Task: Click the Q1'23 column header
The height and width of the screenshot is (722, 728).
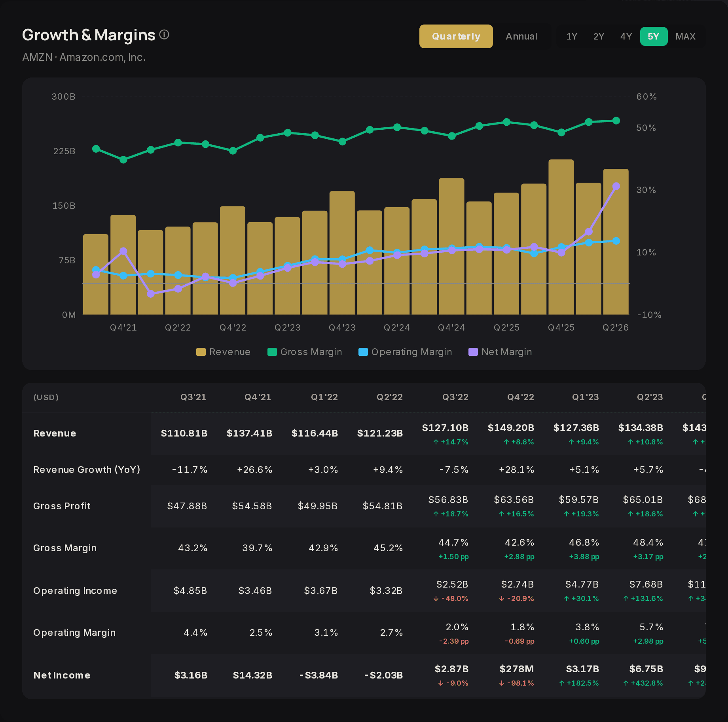Action: point(586,397)
